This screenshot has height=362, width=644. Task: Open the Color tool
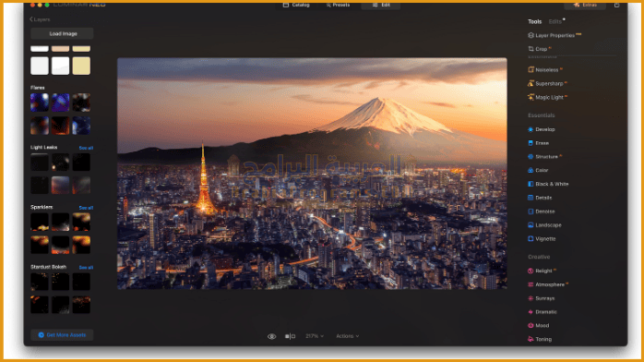tap(538, 170)
